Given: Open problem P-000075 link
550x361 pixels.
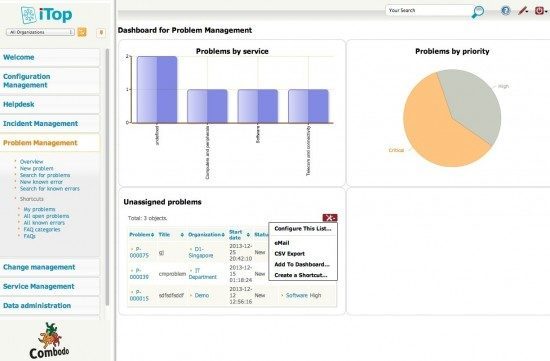Looking at the screenshot, I should click(139, 252).
